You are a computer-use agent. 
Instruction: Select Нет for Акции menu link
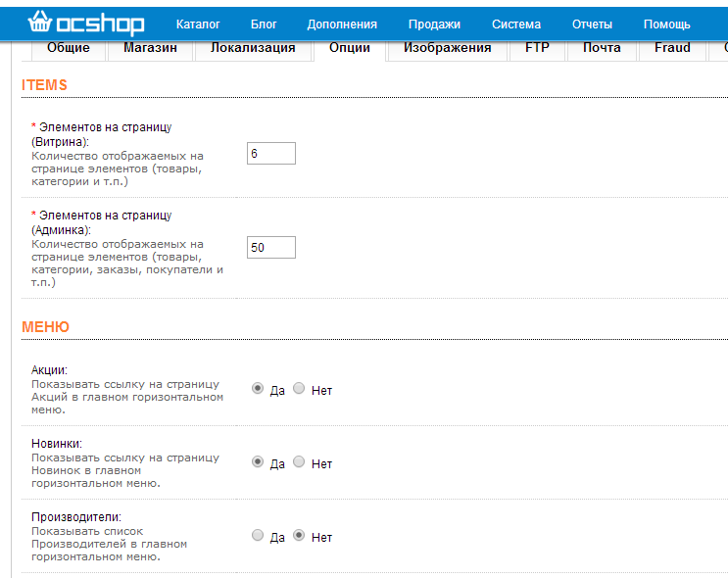(x=300, y=389)
